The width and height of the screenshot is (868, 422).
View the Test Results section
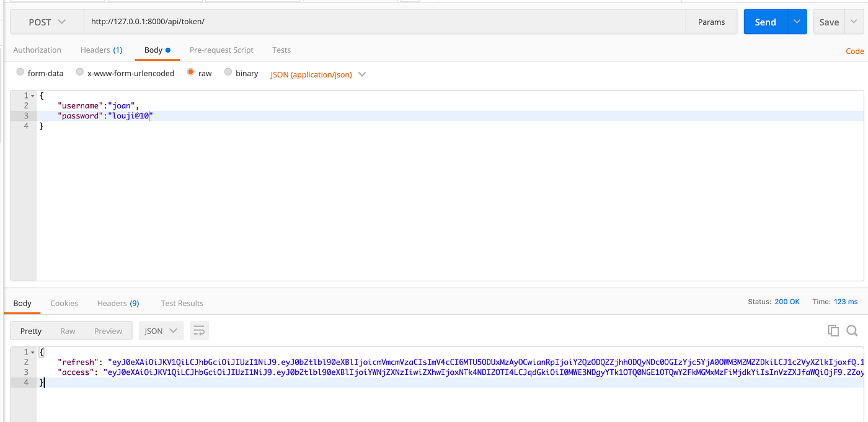point(182,303)
